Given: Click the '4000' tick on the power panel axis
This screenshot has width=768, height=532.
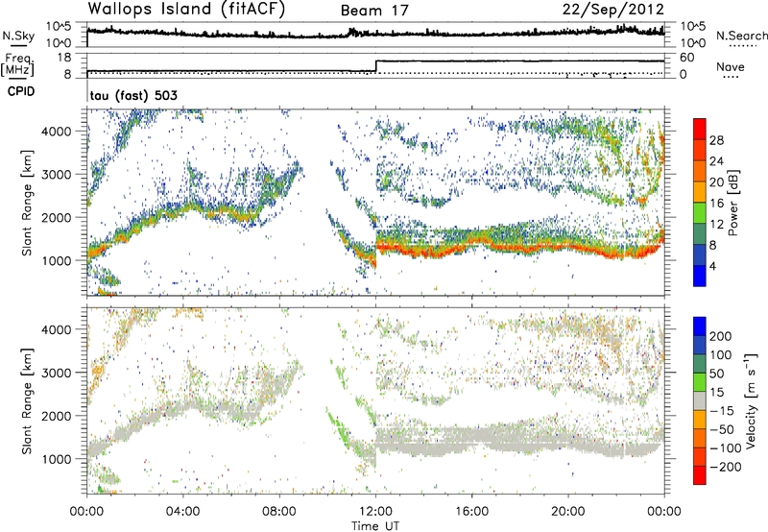Looking at the screenshot, I should tap(57, 132).
